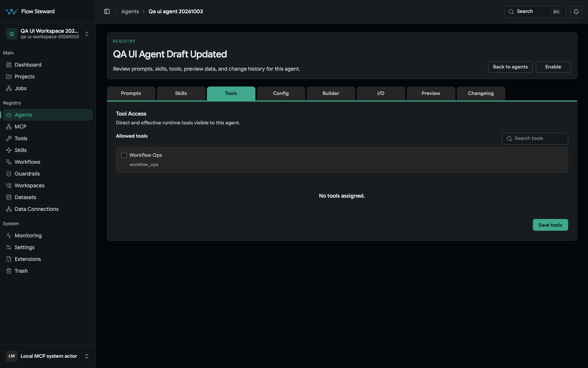The image size is (588, 368).
Task: Click the 'qa-ui-workspace-20261003' slug text
Action: click(x=50, y=37)
